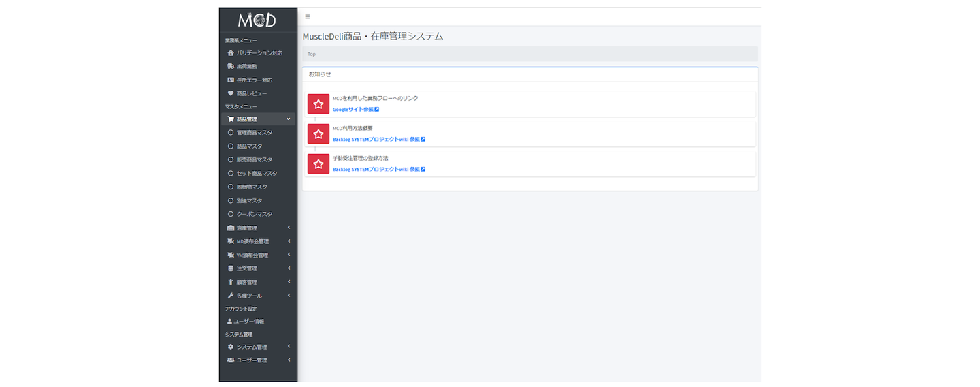Click the chat icon beside YM頒布会管理
980x387 pixels.
pos(231,256)
